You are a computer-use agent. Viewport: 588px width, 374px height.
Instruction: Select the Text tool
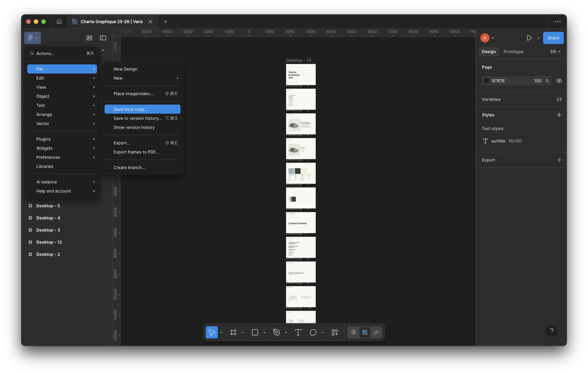(x=298, y=332)
